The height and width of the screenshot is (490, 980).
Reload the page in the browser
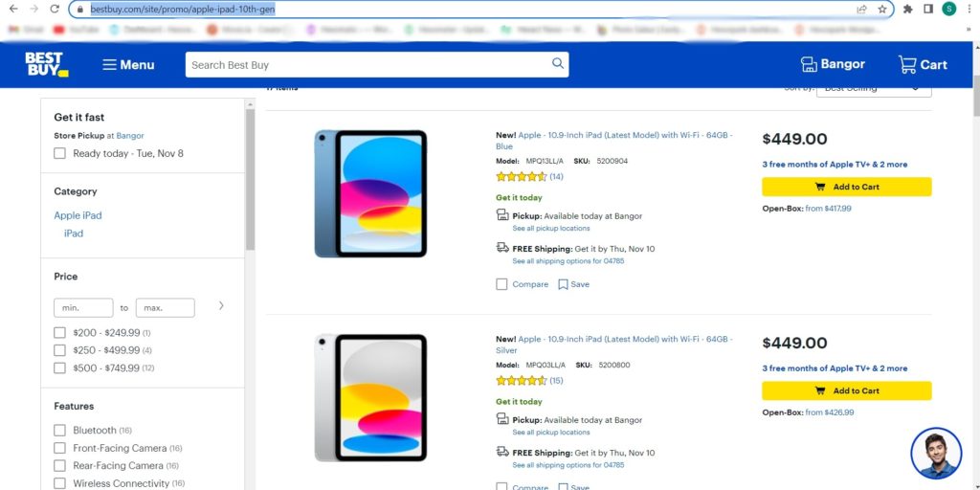[x=55, y=10]
